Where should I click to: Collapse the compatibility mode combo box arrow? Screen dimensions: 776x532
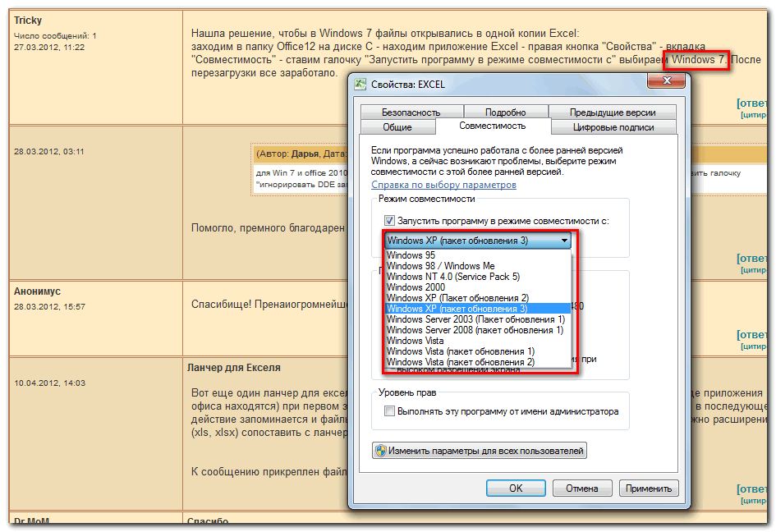(564, 241)
